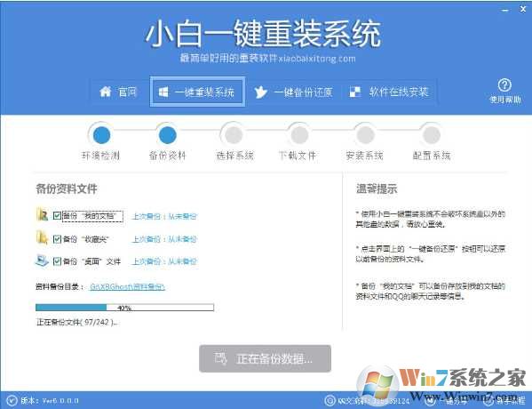
Task: Uncheck 备份 "桌面" 文件 checkbox
Action: point(57,261)
